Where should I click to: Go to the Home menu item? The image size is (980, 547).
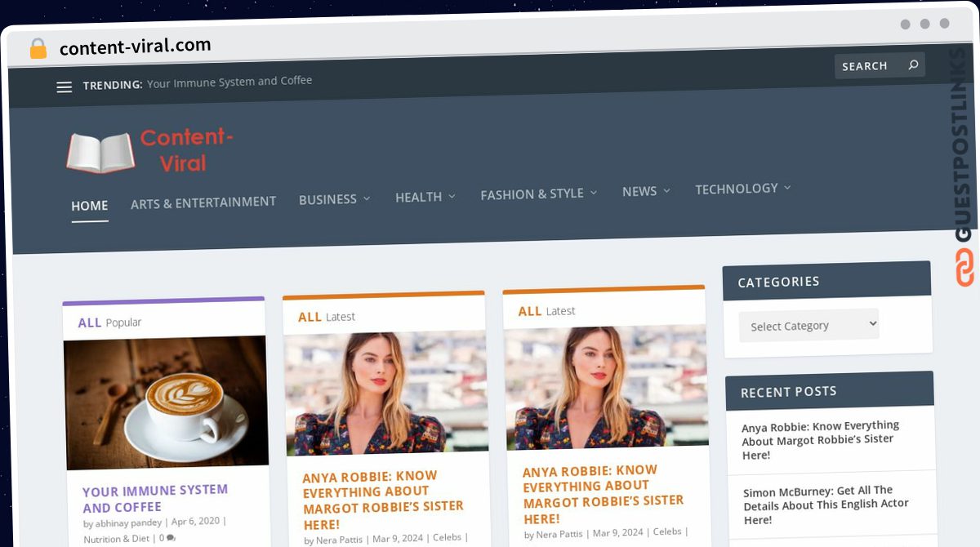tap(89, 206)
